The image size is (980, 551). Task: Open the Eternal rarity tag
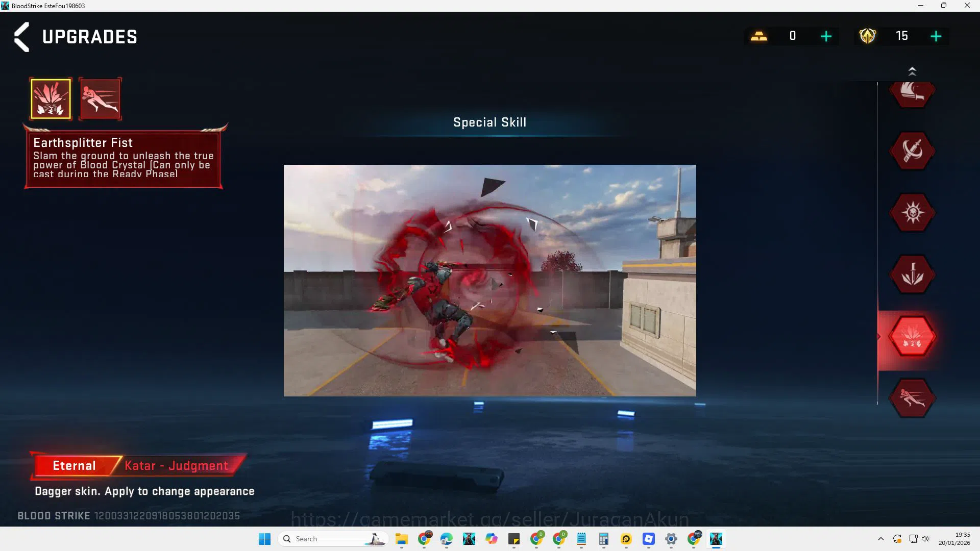tap(75, 466)
